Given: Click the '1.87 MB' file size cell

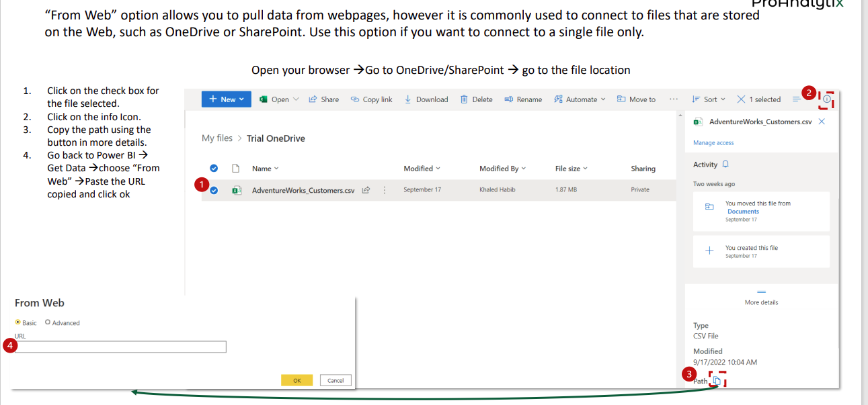Looking at the screenshot, I should [x=566, y=190].
